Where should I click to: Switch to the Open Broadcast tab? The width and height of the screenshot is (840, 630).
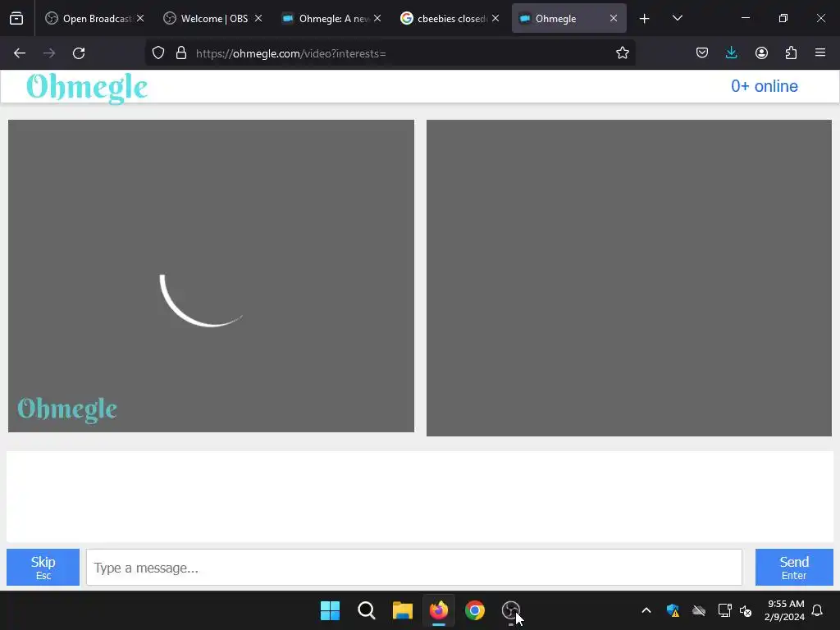(x=94, y=19)
